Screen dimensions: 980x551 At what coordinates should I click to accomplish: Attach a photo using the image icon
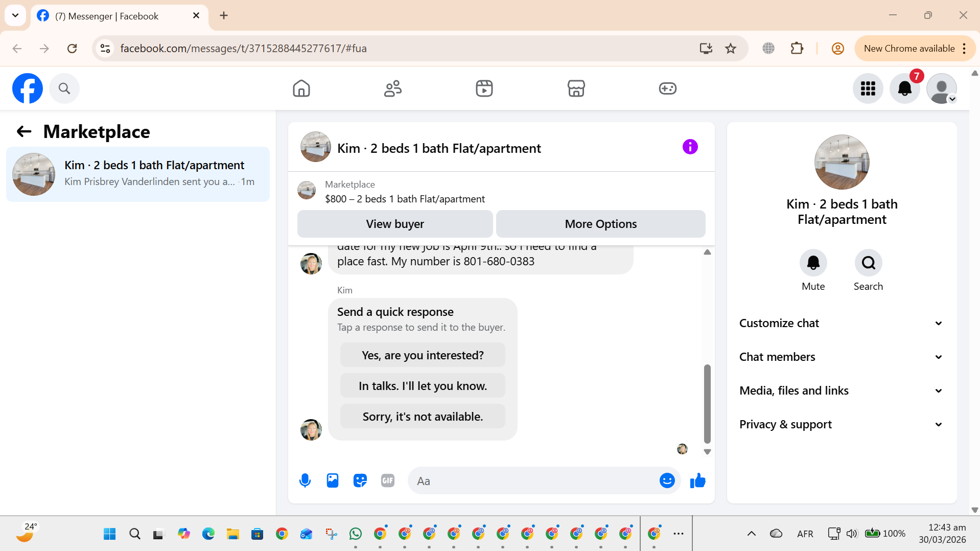[x=333, y=481]
